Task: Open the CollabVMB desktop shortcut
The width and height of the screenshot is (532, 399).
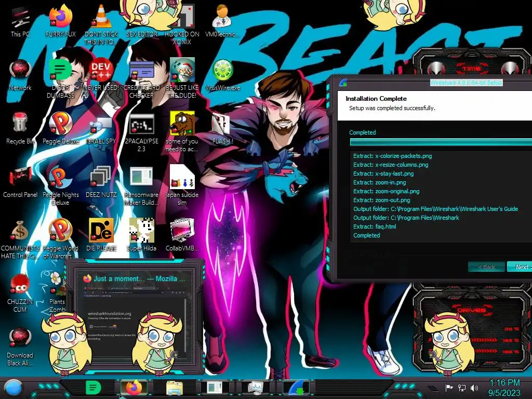Action: coord(182,235)
